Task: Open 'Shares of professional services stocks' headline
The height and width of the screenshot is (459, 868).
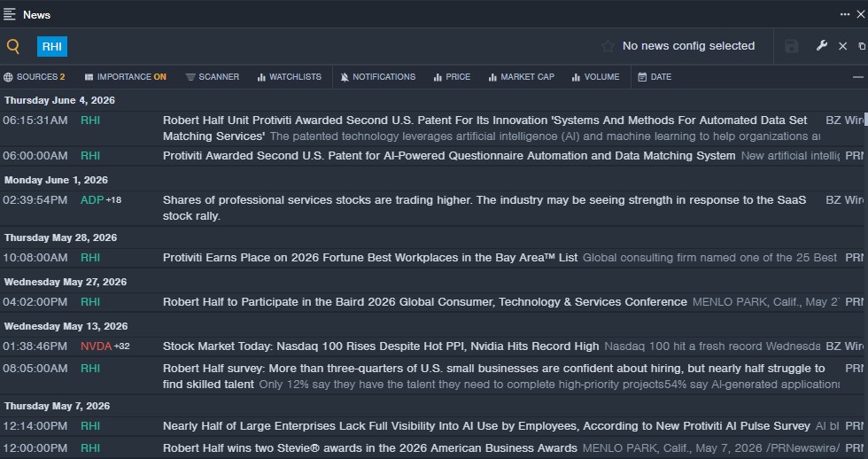Action: (484, 207)
